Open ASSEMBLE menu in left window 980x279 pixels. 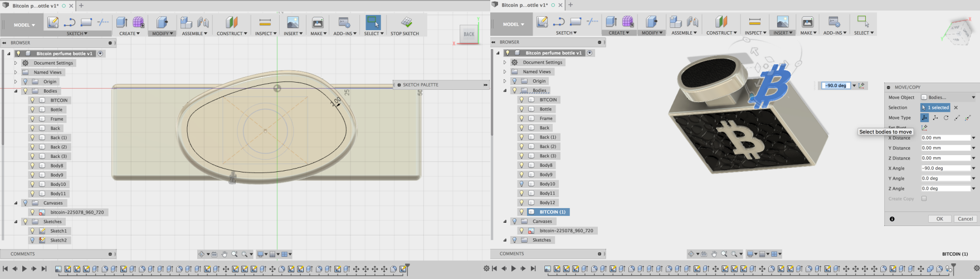194,33
